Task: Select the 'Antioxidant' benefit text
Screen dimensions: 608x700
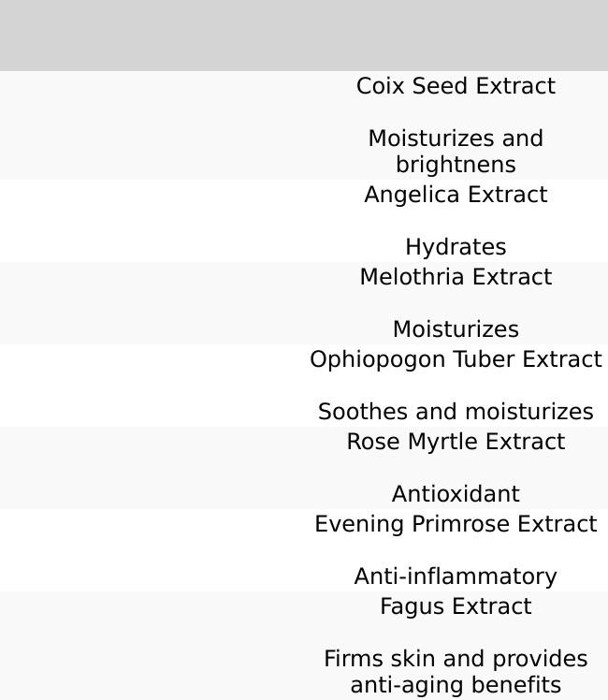Action: 456,494
